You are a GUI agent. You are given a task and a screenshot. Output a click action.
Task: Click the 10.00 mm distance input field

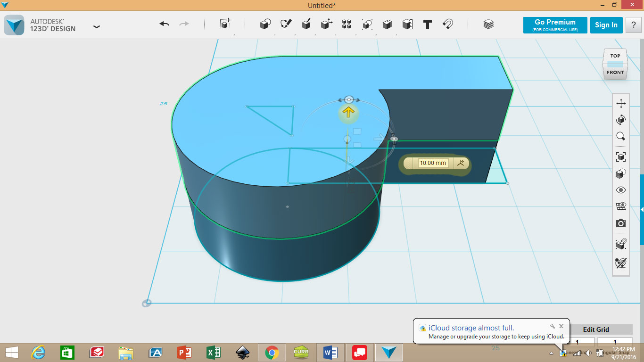click(x=433, y=163)
